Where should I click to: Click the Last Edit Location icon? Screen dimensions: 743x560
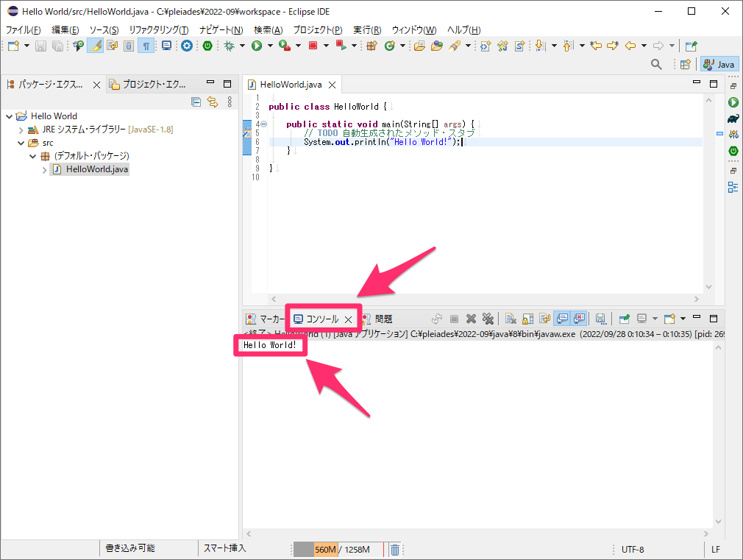pos(596,46)
